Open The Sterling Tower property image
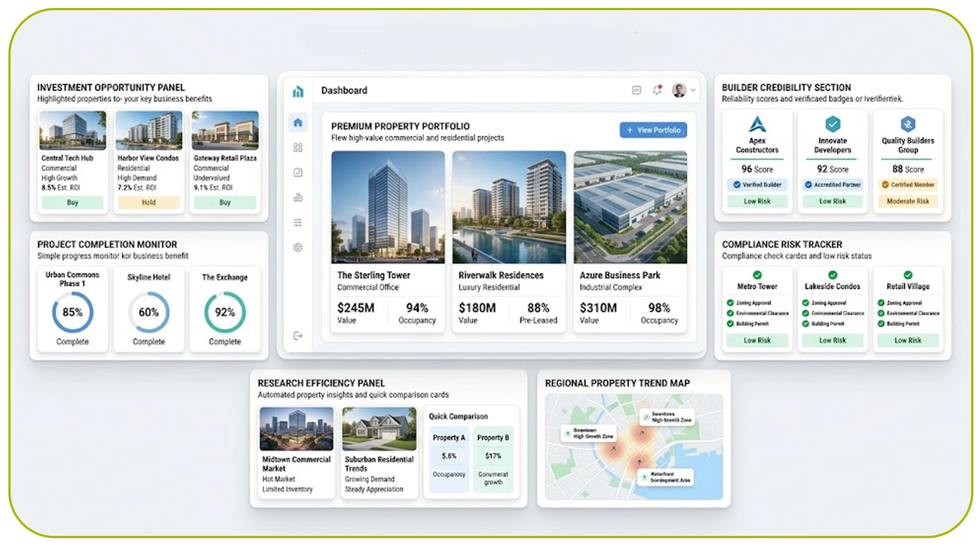Viewport: 980px width, 547px height. 388,207
